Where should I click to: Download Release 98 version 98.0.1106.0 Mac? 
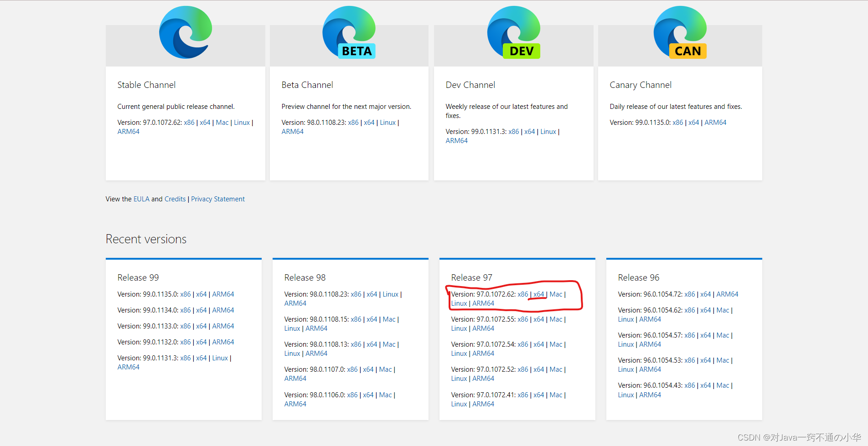[386, 395]
